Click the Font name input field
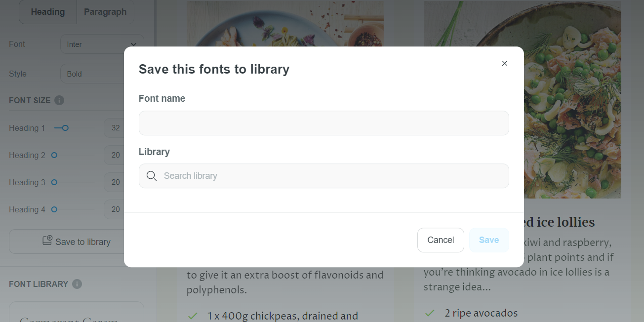 click(323, 123)
